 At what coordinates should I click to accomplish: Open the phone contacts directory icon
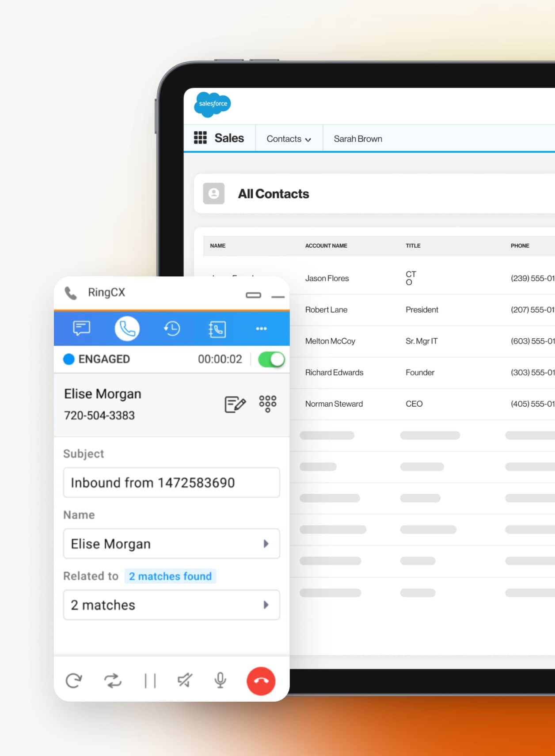click(217, 329)
